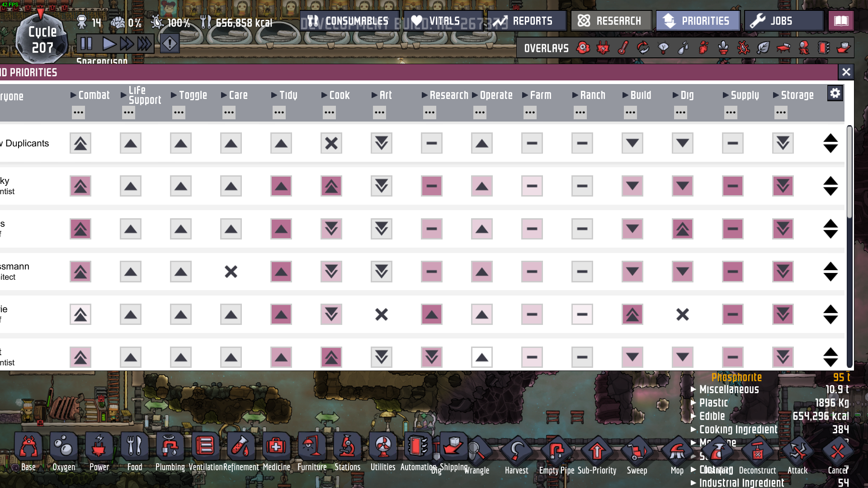Pause the game simulation
The width and height of the screenshot is (868, 488).
click(86, 44)
